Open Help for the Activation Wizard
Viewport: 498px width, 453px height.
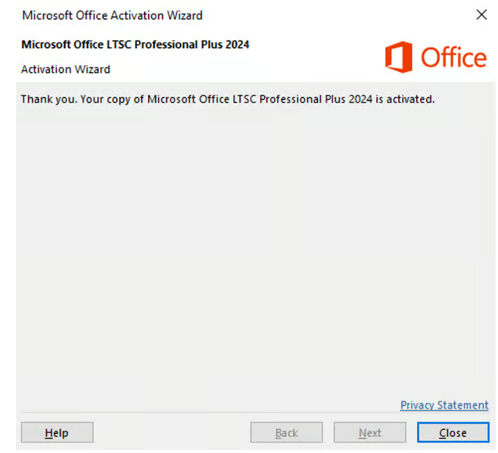57,432
